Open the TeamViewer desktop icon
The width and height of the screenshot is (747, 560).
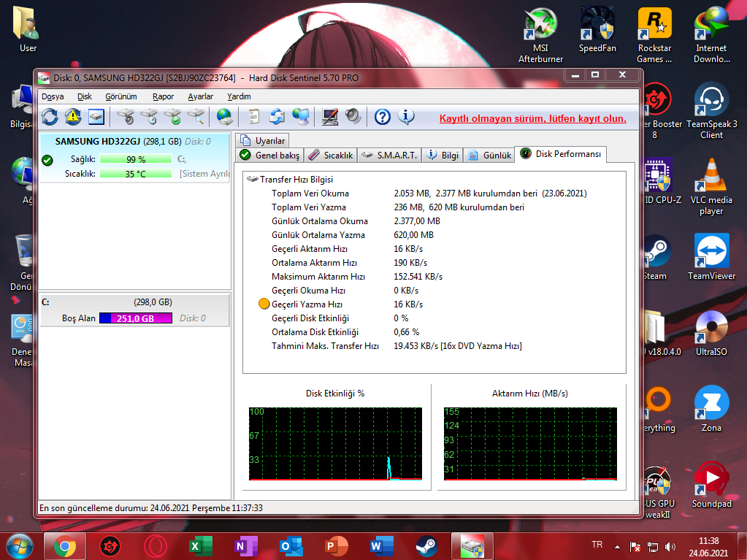click(x=711, y=258)
